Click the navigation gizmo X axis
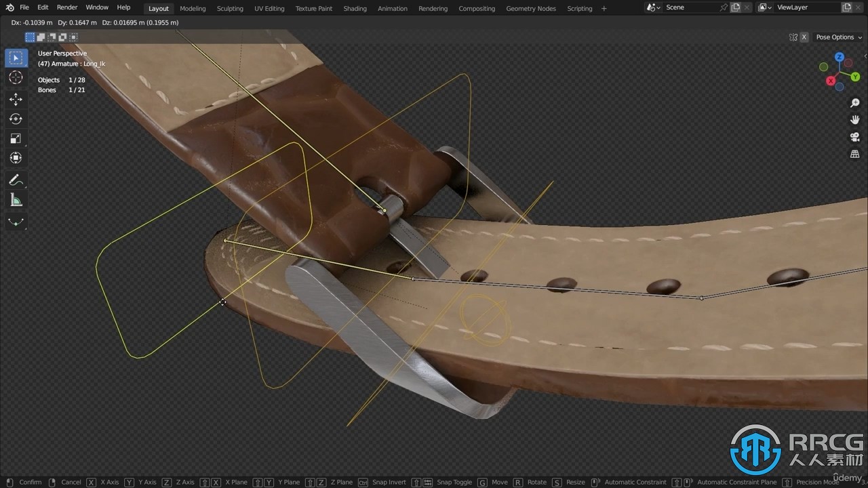Image resolution: width=868 pixels, height=488 pixels. pyautogui.click(x=831, y=81)
